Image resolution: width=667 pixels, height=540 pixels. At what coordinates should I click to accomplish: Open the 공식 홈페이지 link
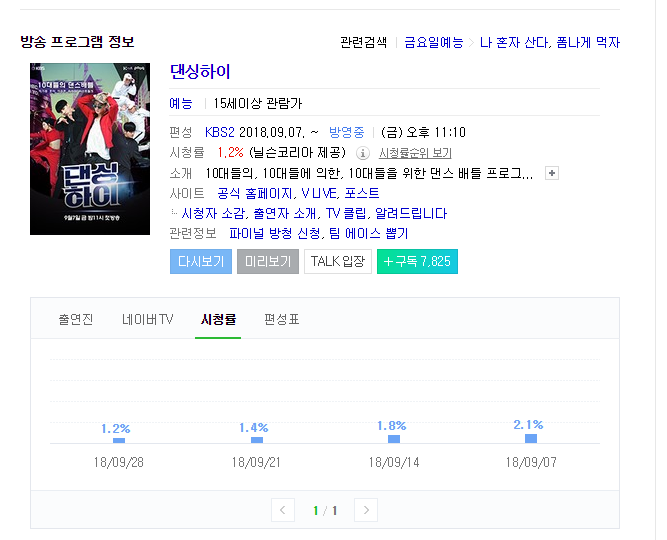tap(256, 194)
